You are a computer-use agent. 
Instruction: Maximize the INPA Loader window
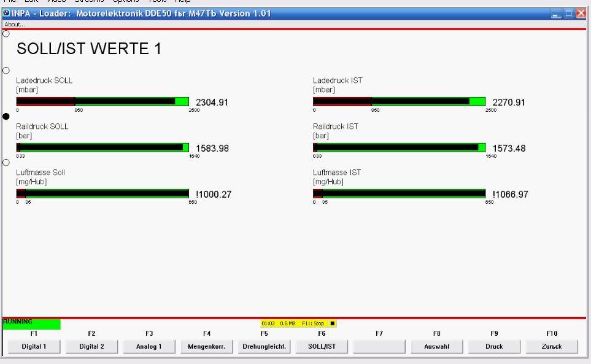(x=569, y=14)
